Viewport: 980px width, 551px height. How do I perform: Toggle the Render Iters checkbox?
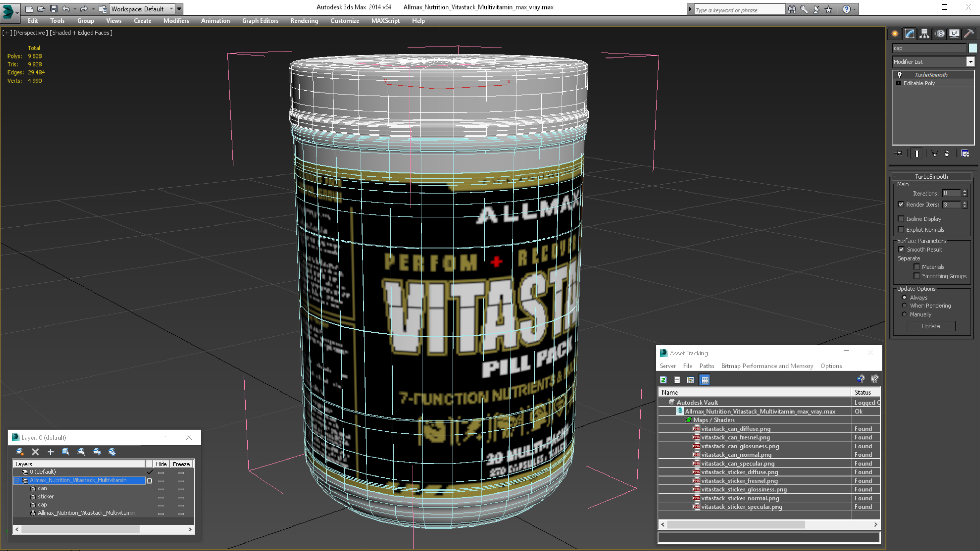click(x=901, y=204)
